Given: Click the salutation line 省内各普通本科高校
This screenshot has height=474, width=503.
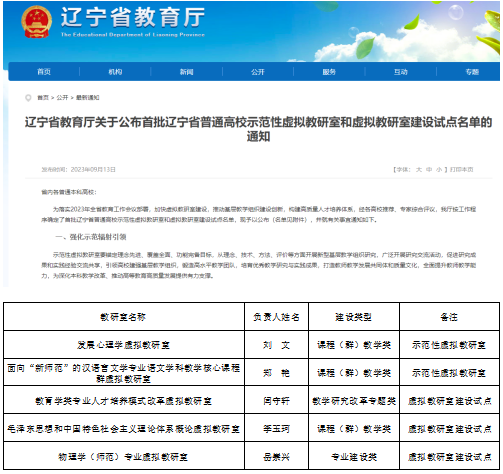Looking at the screenshot, I should coord(69,192).
